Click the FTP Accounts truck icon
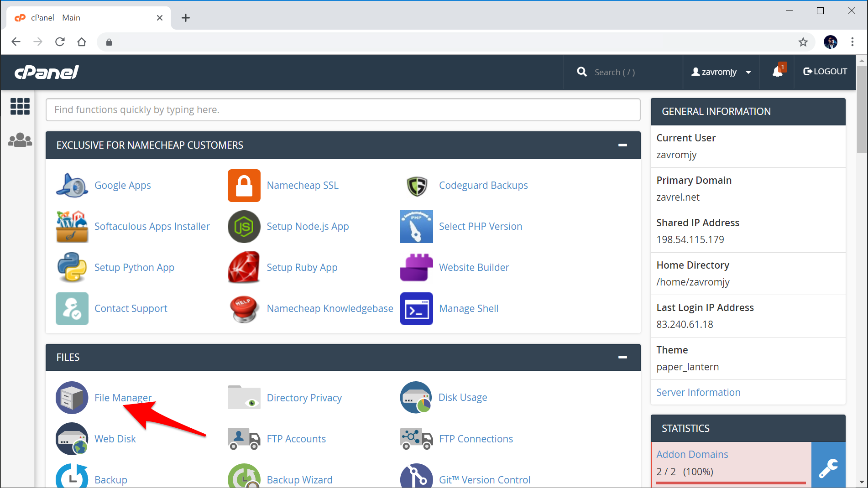868x488 pixels. point(244,439)
